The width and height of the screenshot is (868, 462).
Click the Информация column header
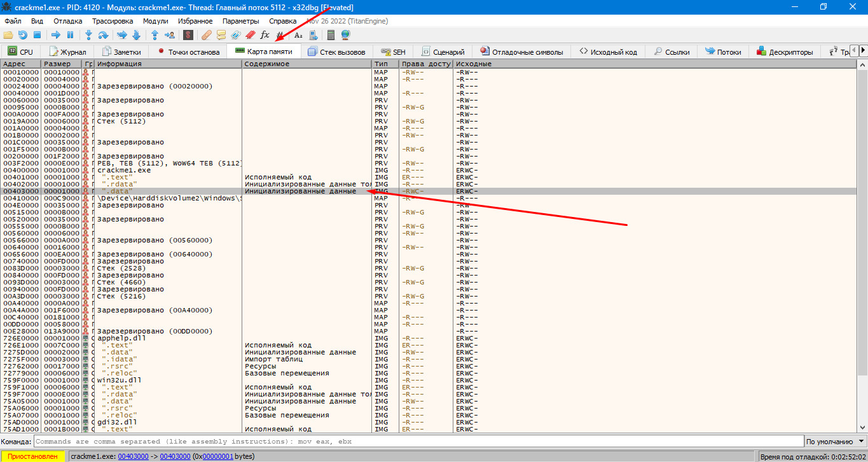pyautogui.click(x=169, y=64)
